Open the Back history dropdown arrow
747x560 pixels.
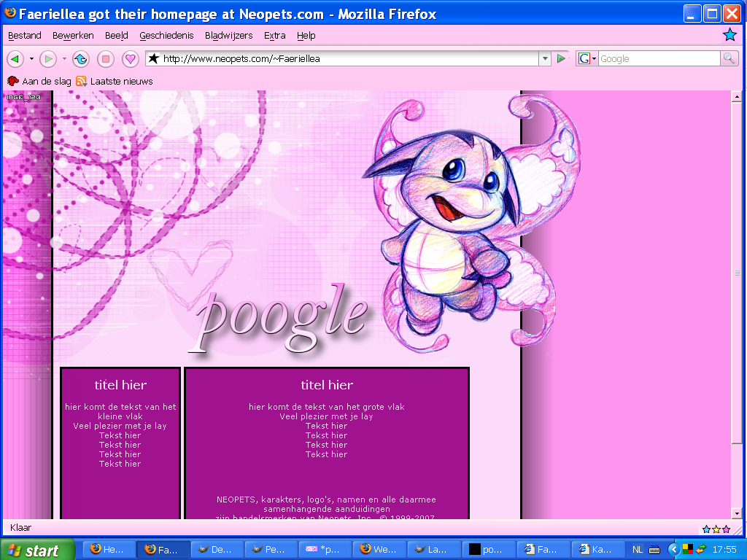pos(31,59)
